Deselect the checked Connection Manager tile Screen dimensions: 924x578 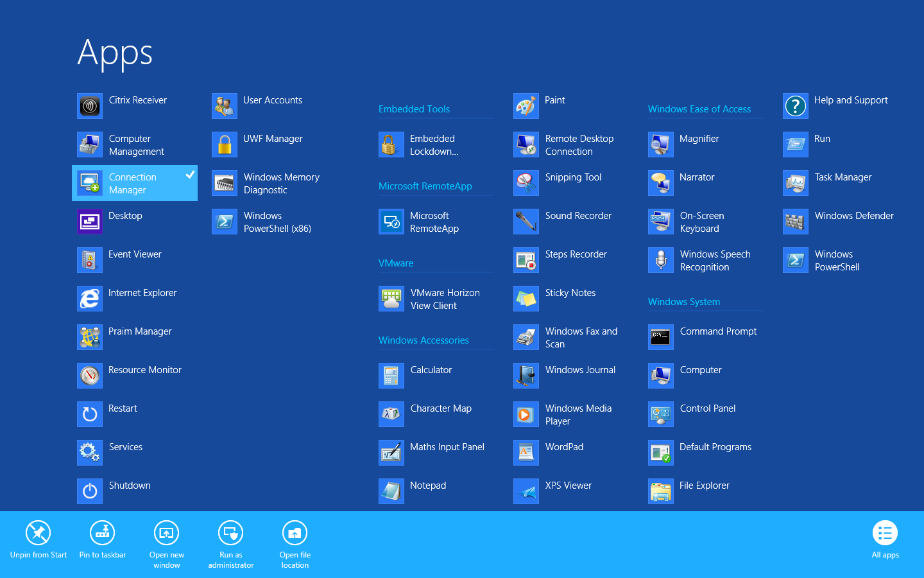135,183
